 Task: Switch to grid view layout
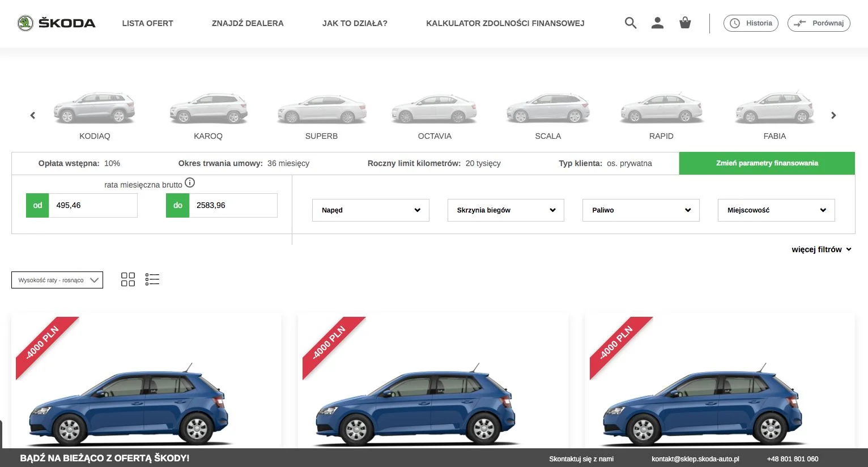(x=128, y=279)
